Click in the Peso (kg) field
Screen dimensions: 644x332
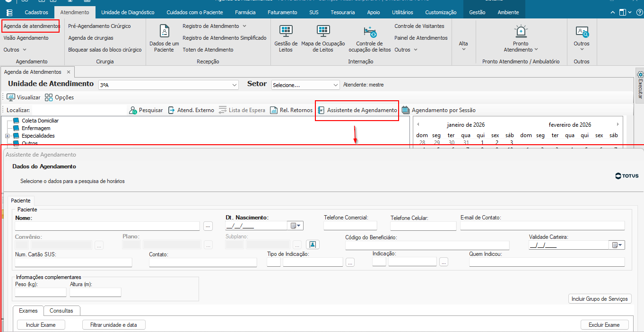click(x=41, y=292)
